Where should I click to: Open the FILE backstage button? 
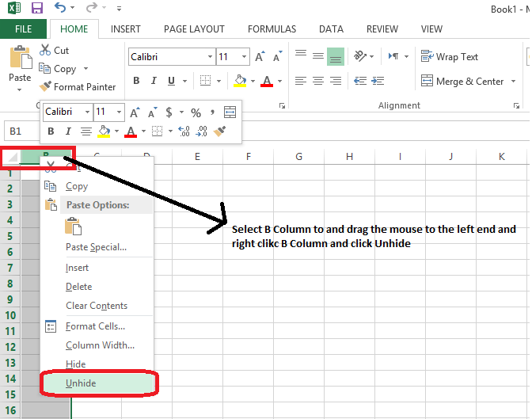[23, 29]
